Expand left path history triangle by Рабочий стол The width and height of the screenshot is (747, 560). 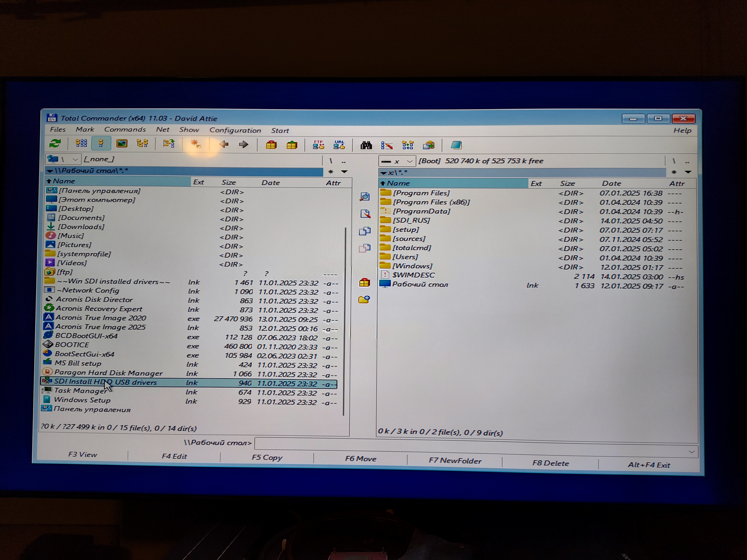tap(50, 171)
